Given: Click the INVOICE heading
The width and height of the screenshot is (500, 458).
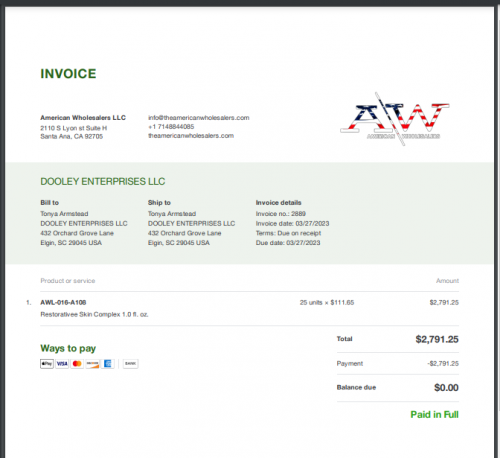Looking at the screenshot, I should coord(68,74).
